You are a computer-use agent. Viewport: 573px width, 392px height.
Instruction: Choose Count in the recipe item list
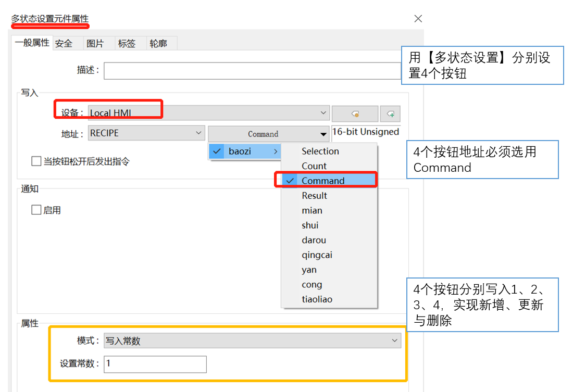click(314, 166)
